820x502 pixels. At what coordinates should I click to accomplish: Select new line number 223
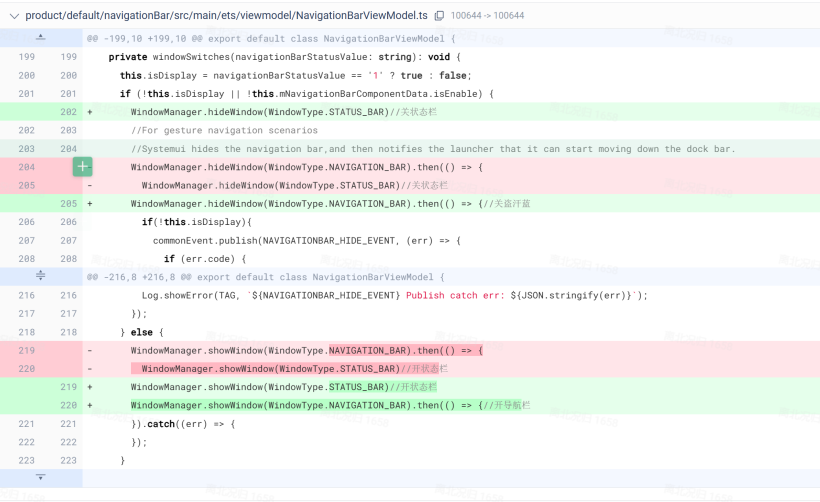point(68,460)
